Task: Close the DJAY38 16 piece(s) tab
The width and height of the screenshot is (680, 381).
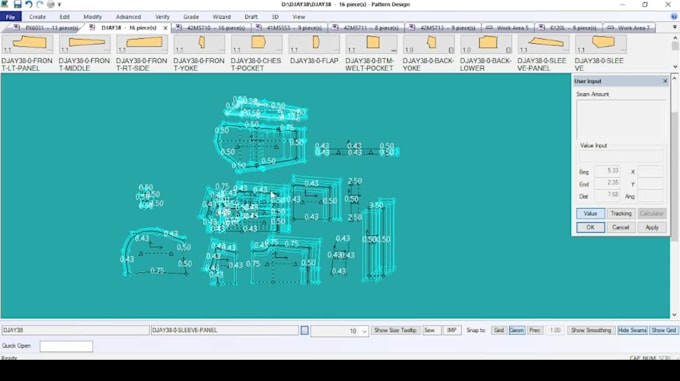Action: [165, 28]
